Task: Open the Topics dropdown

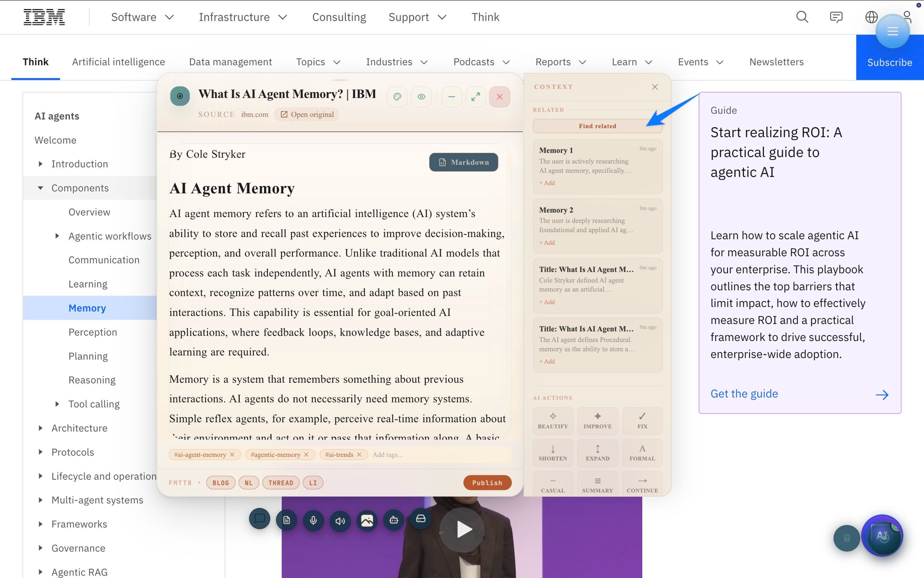Action: pyautogui.click(x=318, y=62)
